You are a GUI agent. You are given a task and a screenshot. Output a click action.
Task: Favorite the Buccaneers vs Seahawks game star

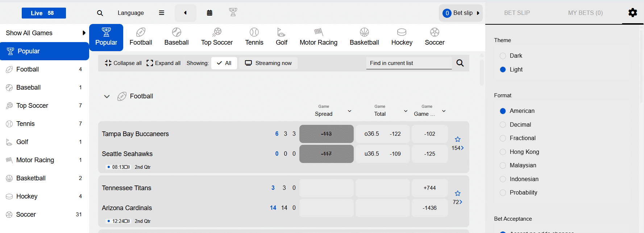click(458, 139)
